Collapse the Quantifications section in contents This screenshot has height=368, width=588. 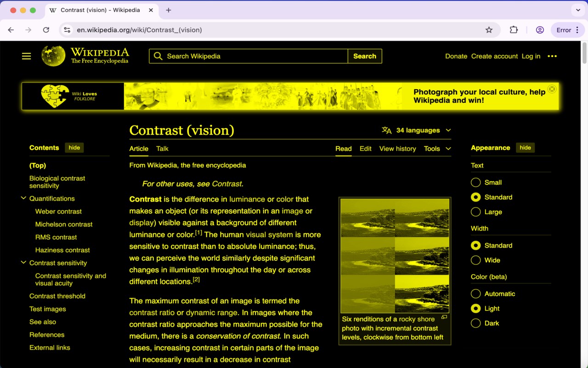[23, 198]
